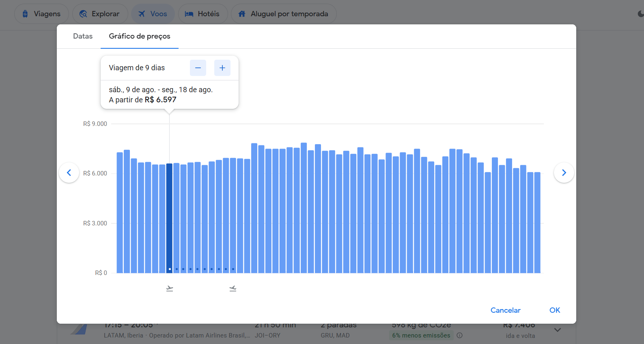Image resolution: width=644 pixels, height=344 pixels.
Task: Click the 'R$ 0' axis label
Action: [101, 273]
